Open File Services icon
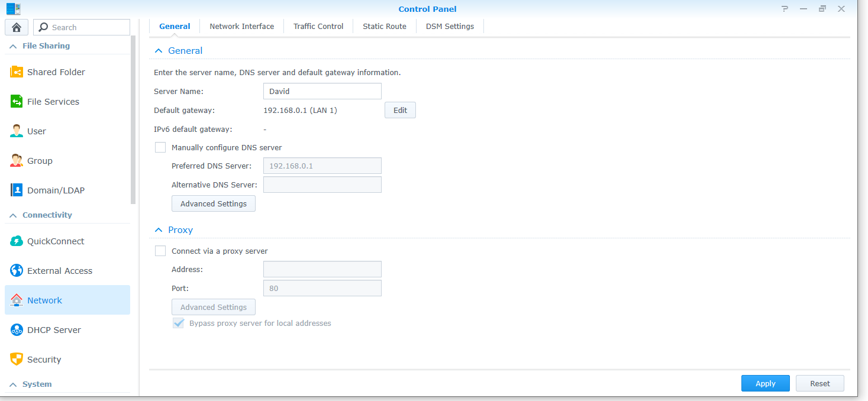This screenshot has width=868, height=401. coord(17,102)
